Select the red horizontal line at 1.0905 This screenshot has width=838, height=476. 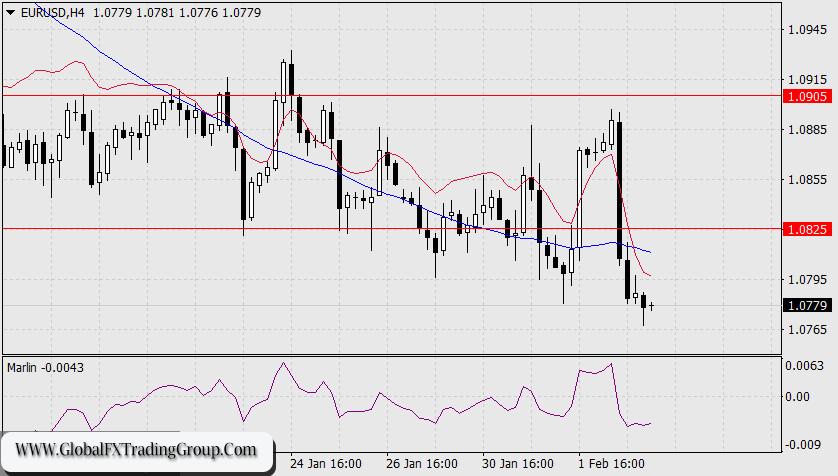coord(392,96)
